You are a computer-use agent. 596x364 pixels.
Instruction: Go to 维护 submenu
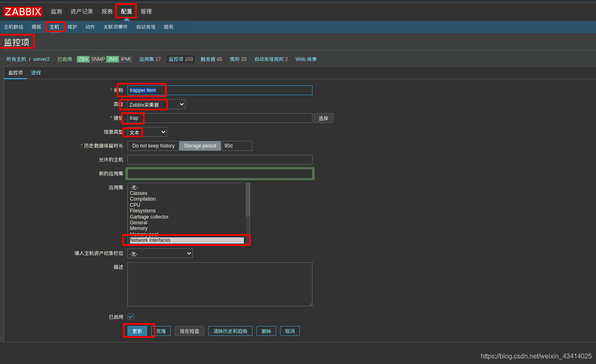click(72, 27)
